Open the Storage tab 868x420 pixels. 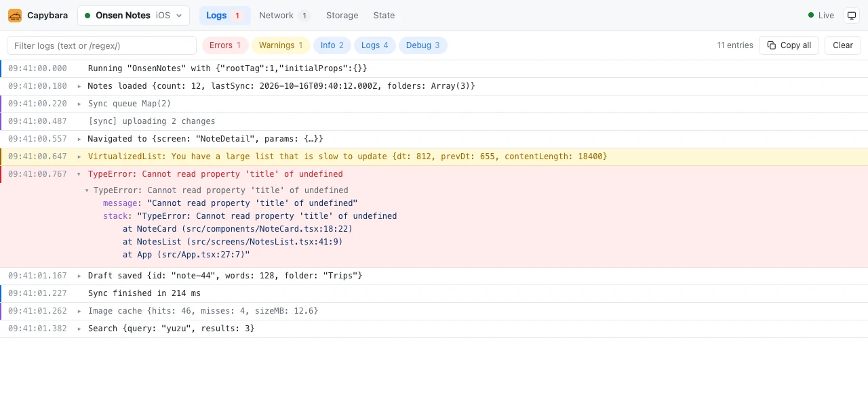342,16
